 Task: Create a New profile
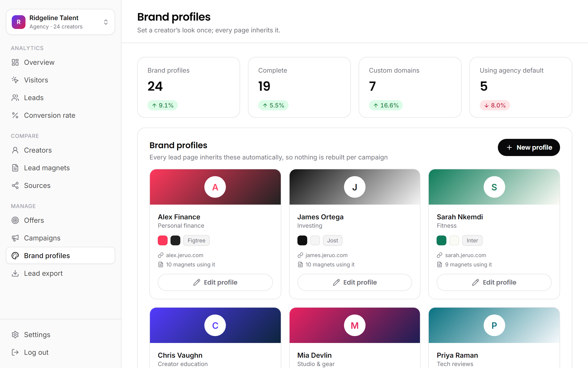point(529,147)
